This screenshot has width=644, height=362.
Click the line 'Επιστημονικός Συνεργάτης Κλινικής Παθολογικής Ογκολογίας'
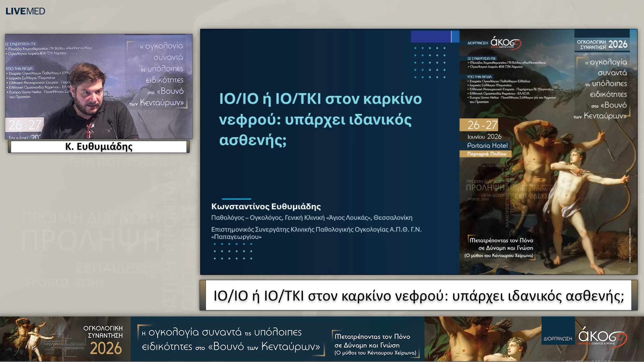point(316,233)
